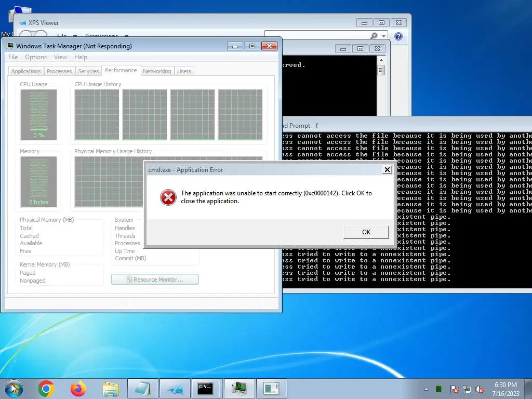Open the Windows Start menu
This screenshot has width=532, height=399.
pyautogui.click(x=14, y=389)
